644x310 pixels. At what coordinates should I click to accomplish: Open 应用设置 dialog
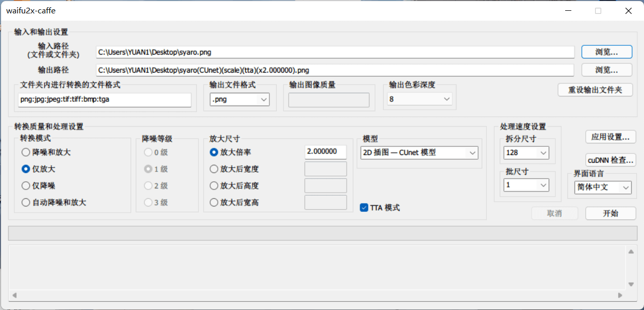pos(611,137)
